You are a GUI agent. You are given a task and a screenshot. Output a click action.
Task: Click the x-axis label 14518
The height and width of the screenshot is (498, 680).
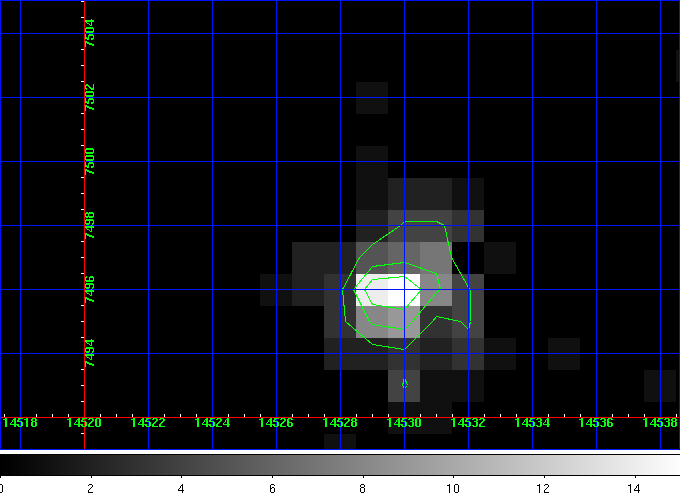pos(20,423)
